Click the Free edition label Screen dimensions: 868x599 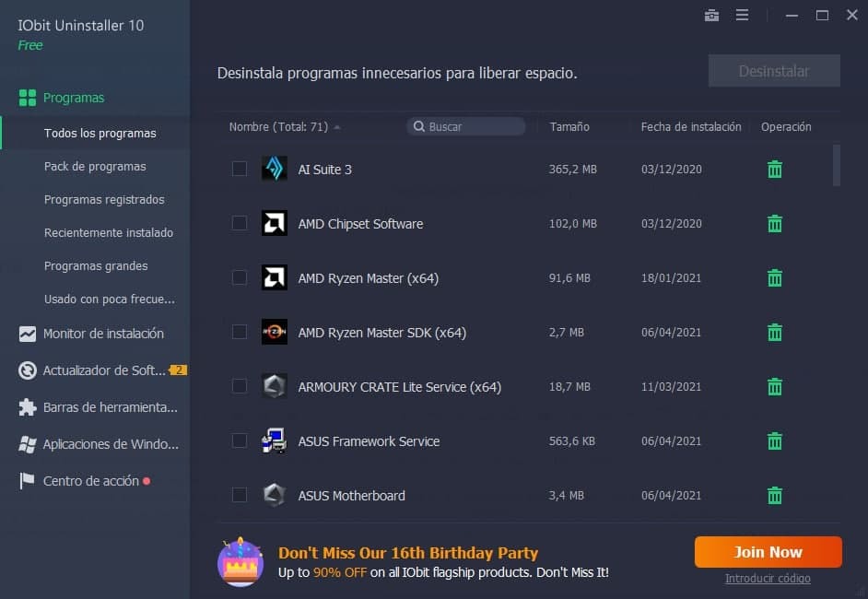pyautogui.click(x=29, y=45)
